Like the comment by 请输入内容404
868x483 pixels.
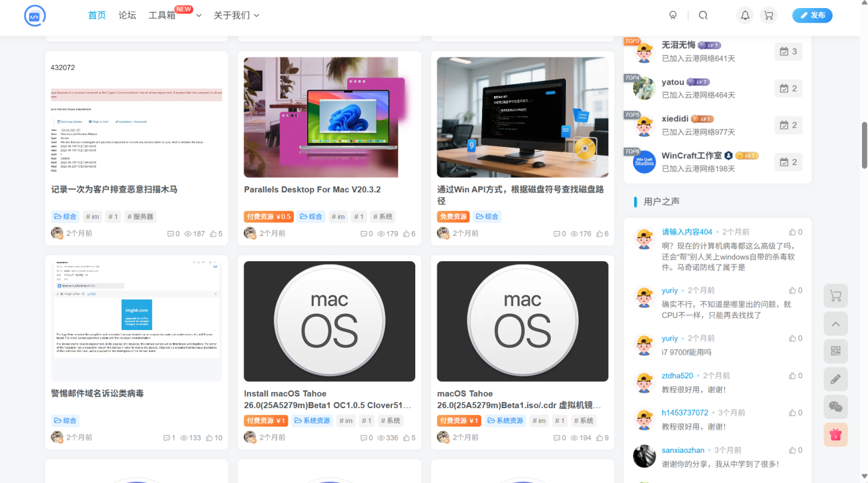[795, 232]
